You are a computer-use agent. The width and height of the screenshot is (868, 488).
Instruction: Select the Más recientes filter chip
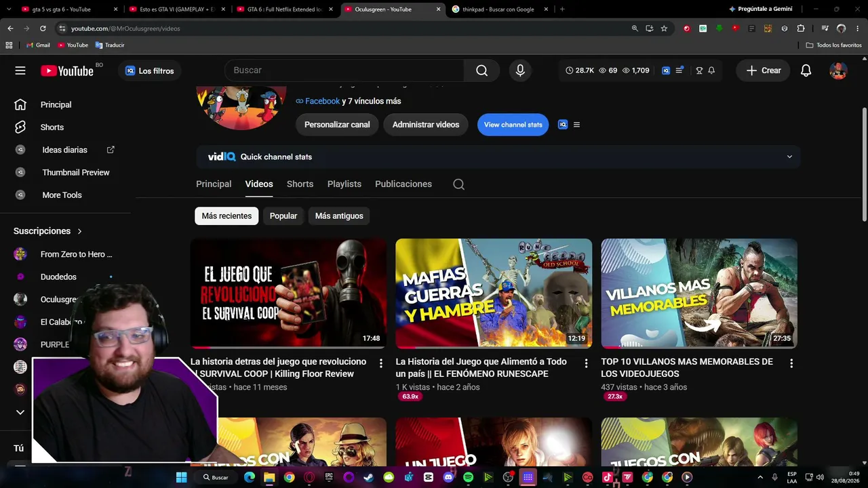point(226,216)
